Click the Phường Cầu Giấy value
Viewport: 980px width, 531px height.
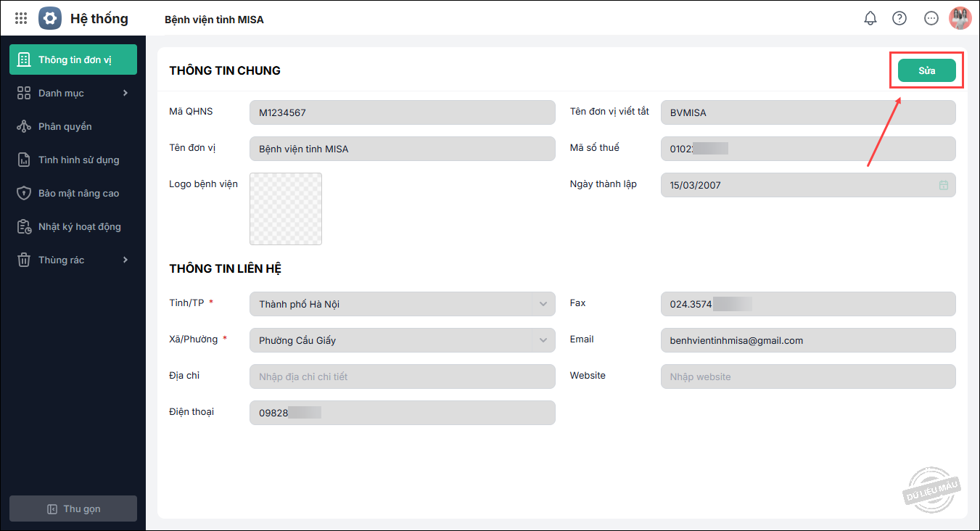297,340
